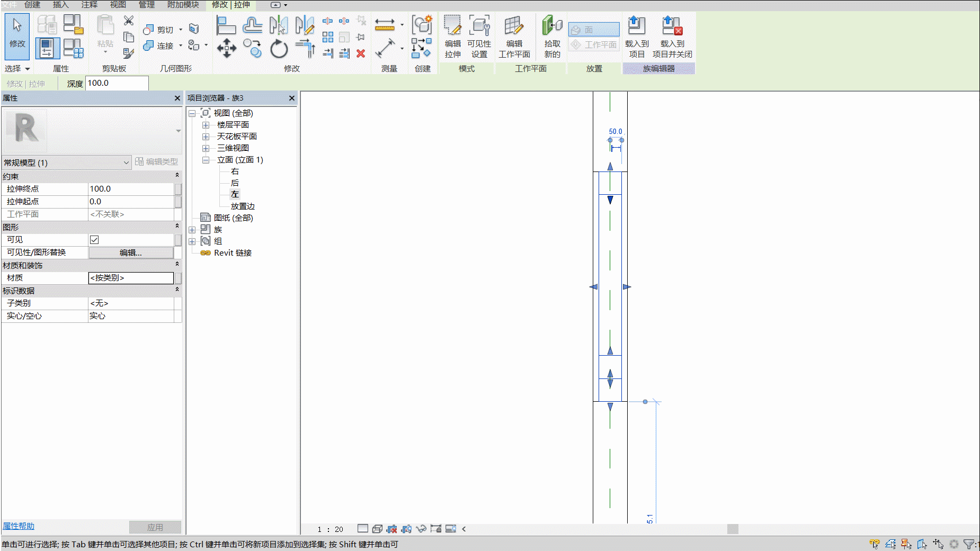
Task: Click Pick New (拾取新的) host icon
Action: [x=552, y=36]
